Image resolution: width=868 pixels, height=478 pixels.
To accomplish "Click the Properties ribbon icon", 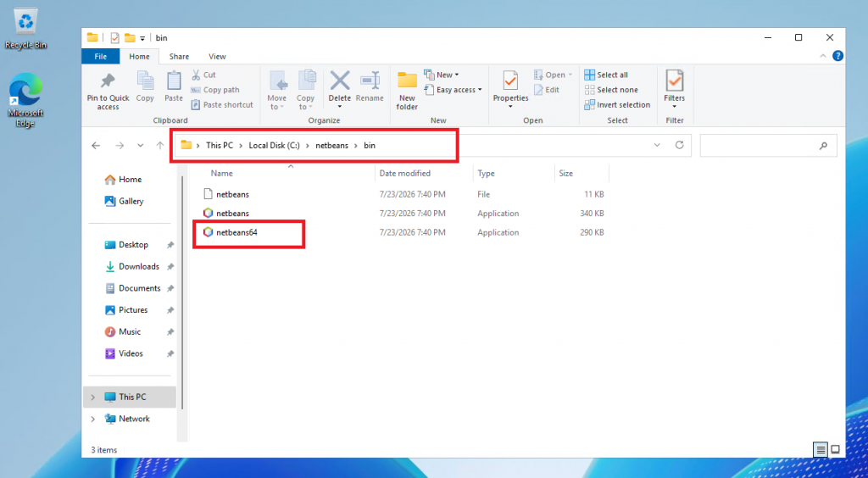I will click(x=510, y=81).
